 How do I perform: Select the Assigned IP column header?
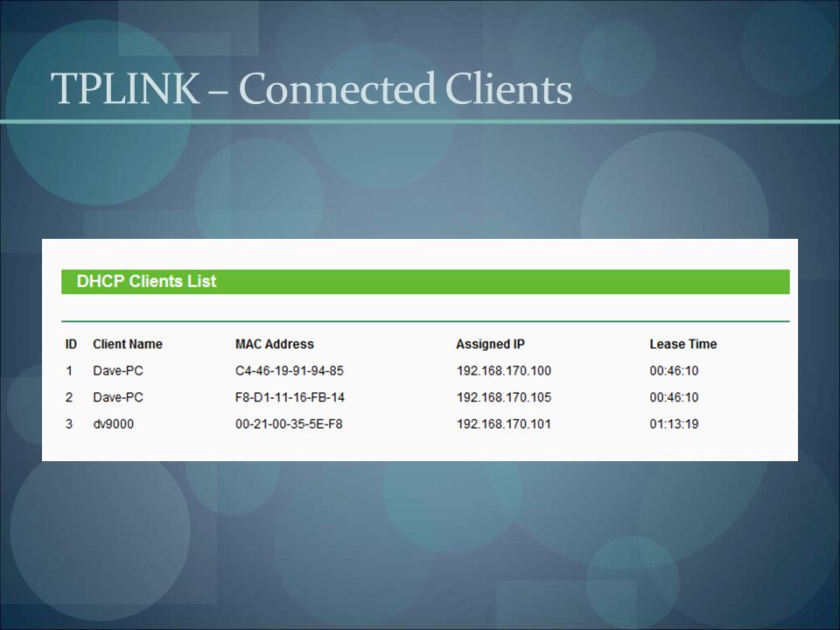coord(490,344)
